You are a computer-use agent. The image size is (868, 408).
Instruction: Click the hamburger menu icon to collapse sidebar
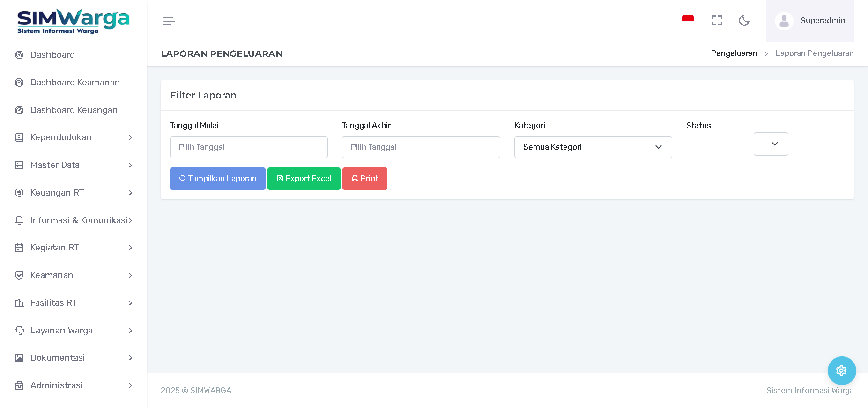tap(169, 21)
